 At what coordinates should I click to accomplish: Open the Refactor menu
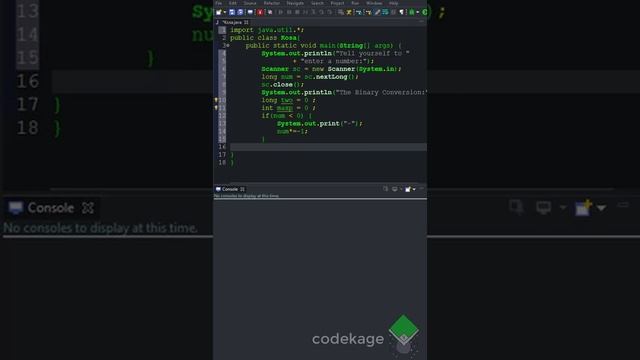[x=272, y=3]
